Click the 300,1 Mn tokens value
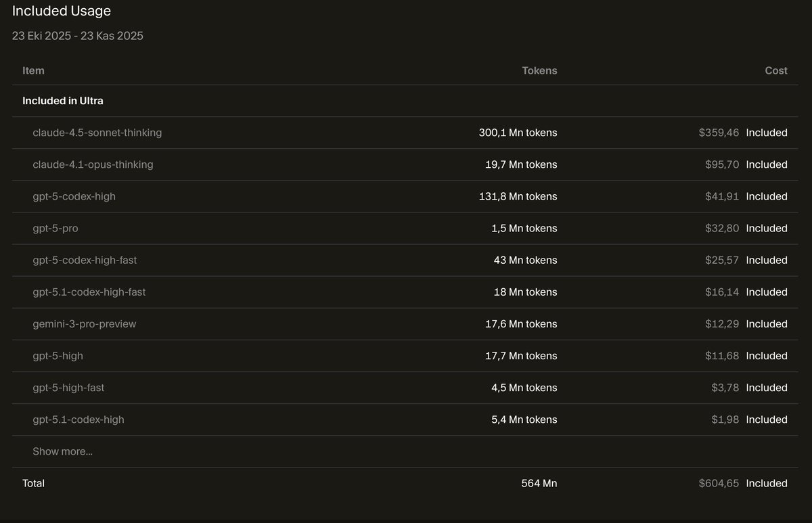The height and width of the screenshot is (523, 812). coord(518,133)
